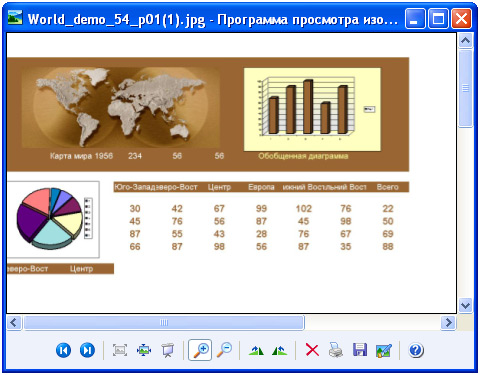Go to the previous image
The width and height of the screenshot is (480, 375).
click(x=63, y=350)
